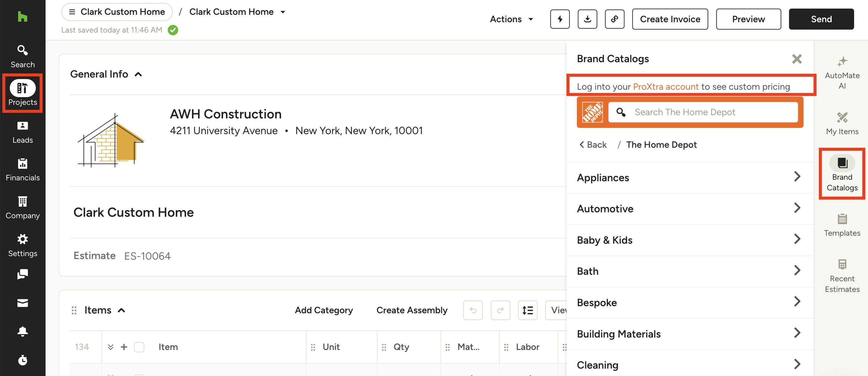Expand the Automotive category
The image size is (868, 376).
pos(690,209)
